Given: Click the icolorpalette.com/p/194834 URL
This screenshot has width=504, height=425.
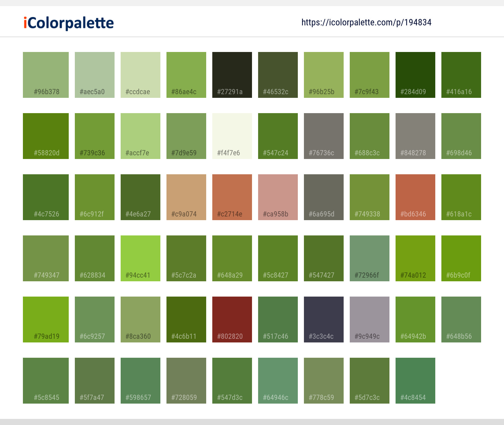Looking at the screenshot, I should click(366, 22).
